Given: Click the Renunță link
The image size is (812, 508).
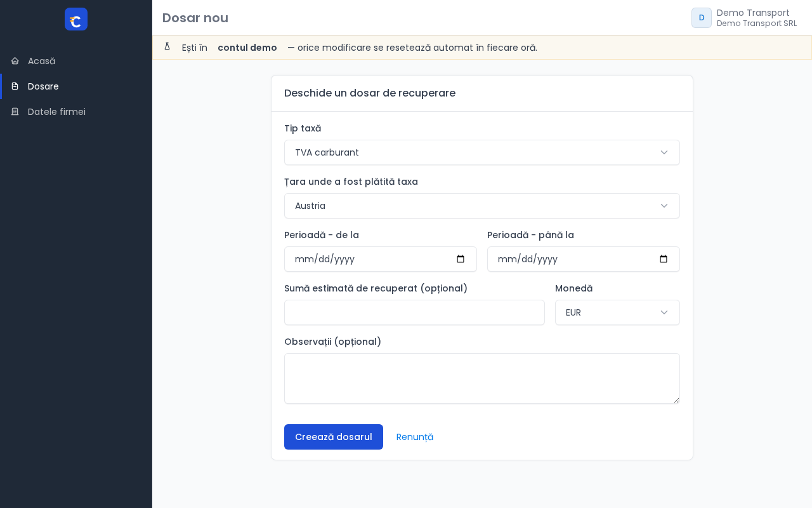Looking at the screenshot, I should 415,437.
